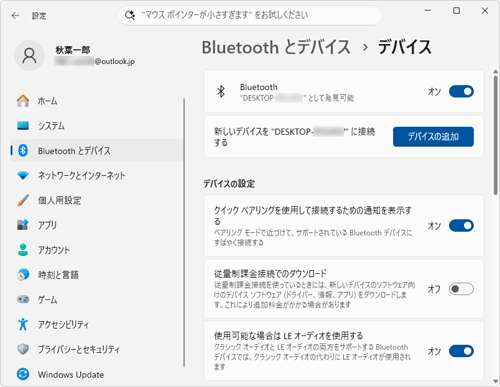Screen dimensions: 500x387
Task: Open ネットワークとインターネット settings
Action: (x=97, y=175)
